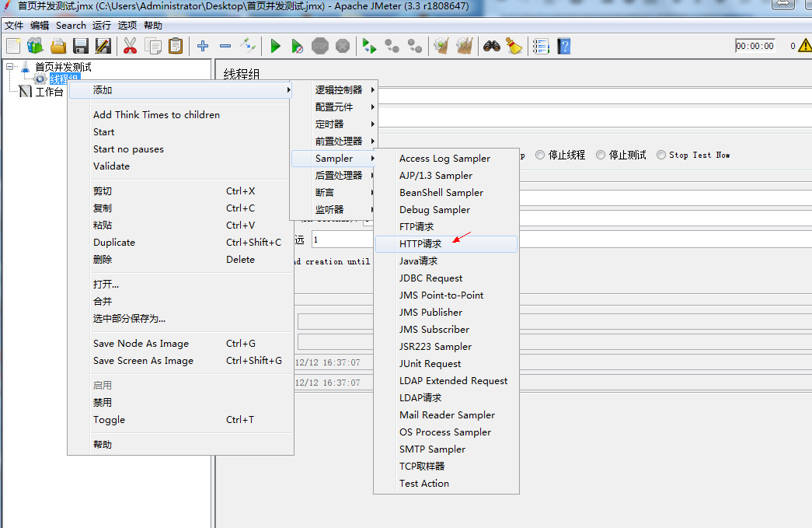Choose 选中部分保存为... entry
This screenshot has width=812, height=528.
click(x=180, y=318)
